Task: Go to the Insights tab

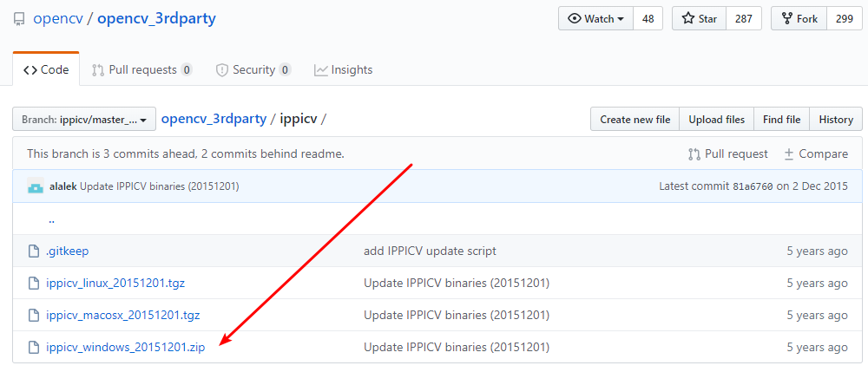Action: tap(343, 70)
